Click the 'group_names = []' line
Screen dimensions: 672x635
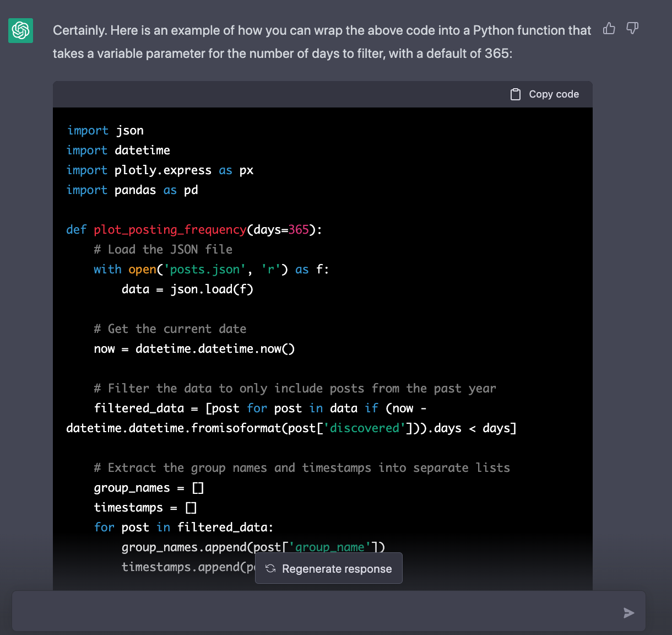click(x=149, y=488)
